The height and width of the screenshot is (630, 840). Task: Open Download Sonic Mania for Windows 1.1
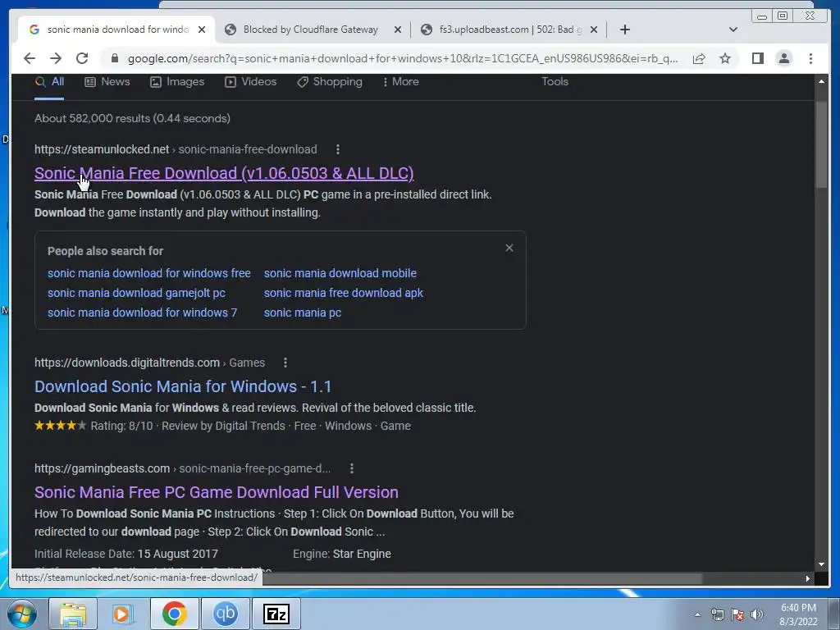coord(183,386)
